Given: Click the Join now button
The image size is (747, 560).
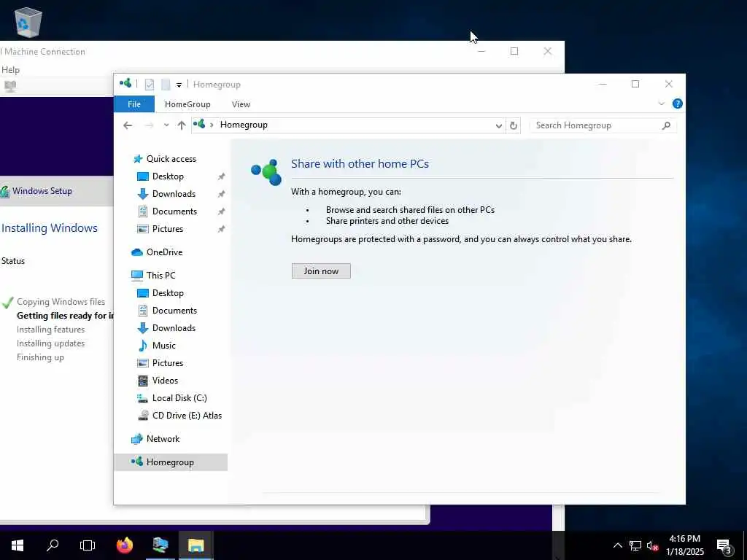Looking at the screenshot, I should 321,271.
